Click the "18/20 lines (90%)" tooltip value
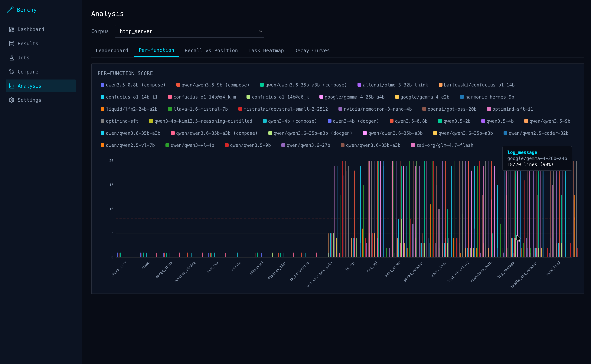This screenshot has height=364, width=591. (530, 164)
